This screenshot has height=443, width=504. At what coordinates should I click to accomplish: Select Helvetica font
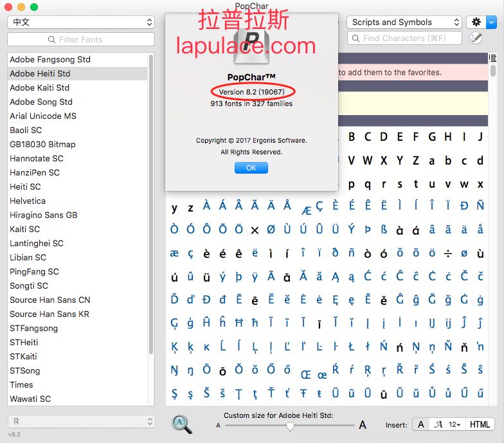tap(77, 201)
